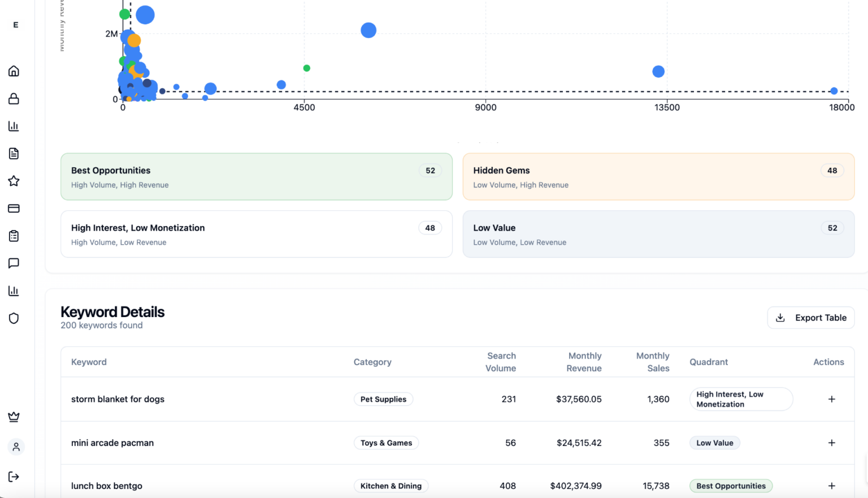Image resolution: width=868 pixels, height=498 pixels.
Task: Expand the lunch box bentgo row
Action: click(x=831, y=486)
